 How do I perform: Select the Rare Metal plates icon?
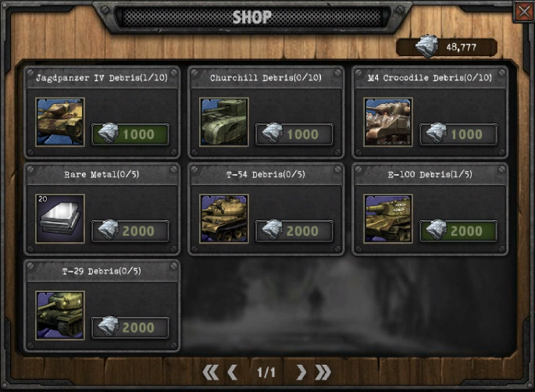pos(60,219)
